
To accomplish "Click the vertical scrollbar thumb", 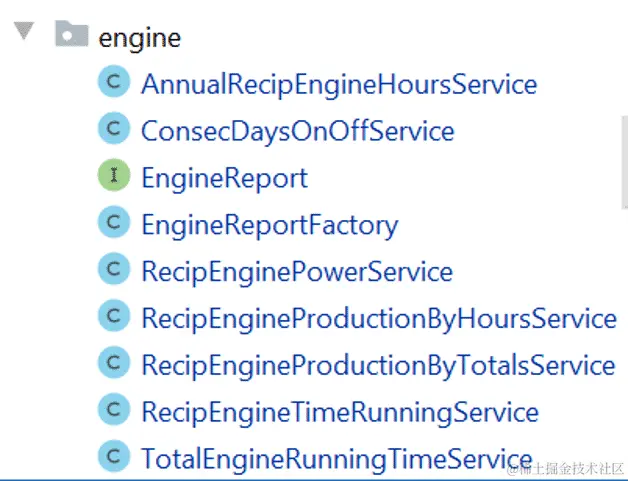I will (x=625, y=162).
